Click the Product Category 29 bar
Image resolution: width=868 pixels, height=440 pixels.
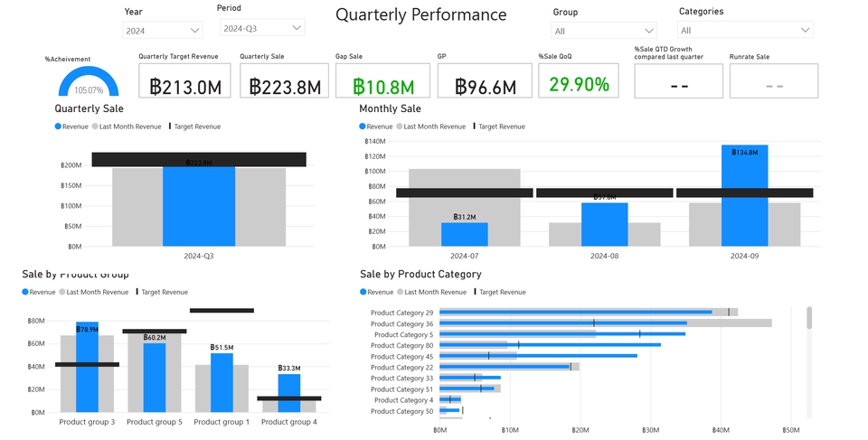(x=576, y=312)
